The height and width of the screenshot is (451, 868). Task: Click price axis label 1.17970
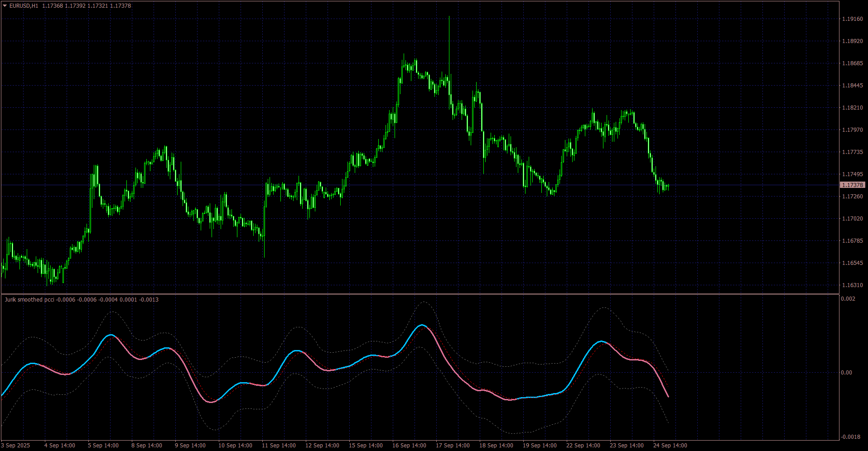[x=852, y=130]
